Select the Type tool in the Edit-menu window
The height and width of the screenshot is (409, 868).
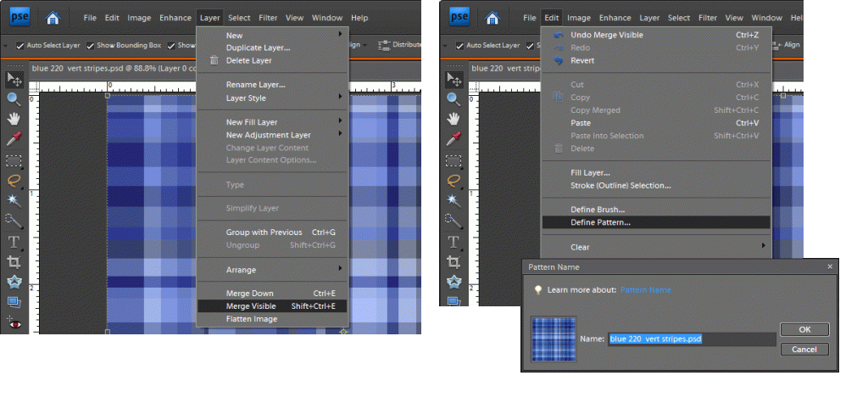click(x=454, y=242)
